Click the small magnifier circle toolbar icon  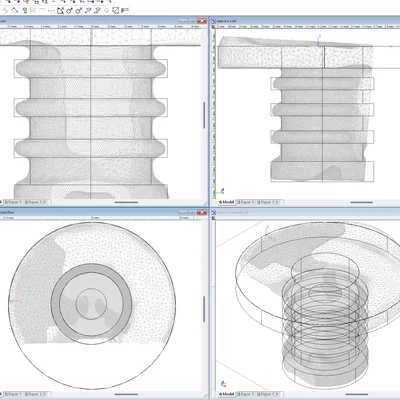107,11
